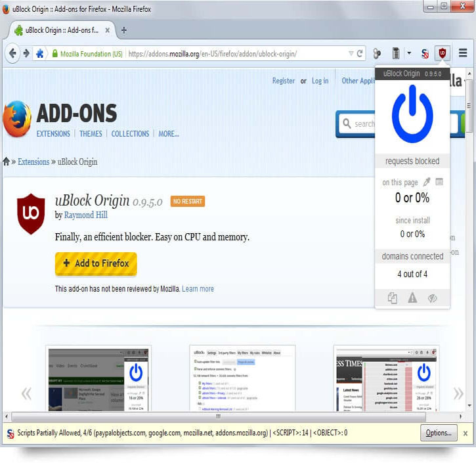Click the search magnifier icon
This screenshot has height=463, width=476.
click(347, 123)
